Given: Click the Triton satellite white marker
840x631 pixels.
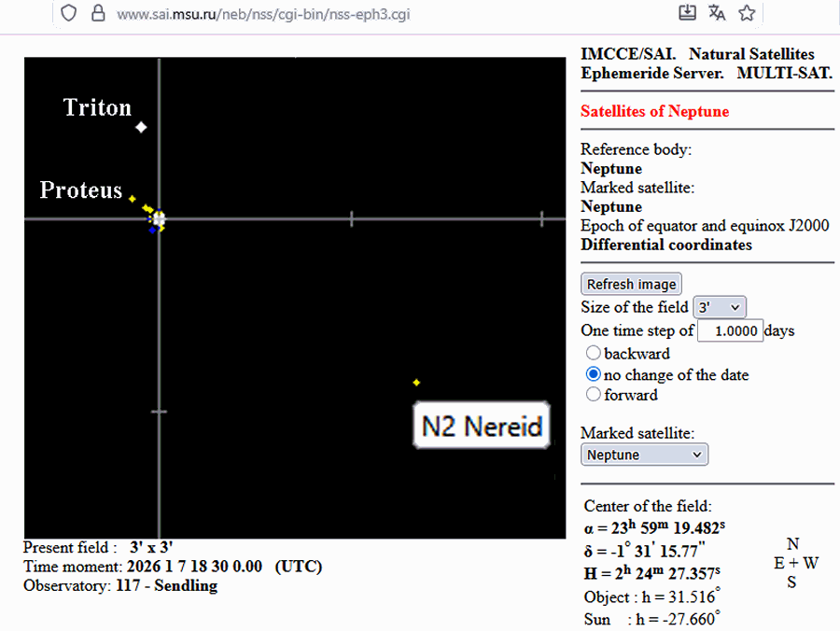Looking at the screenshot, I should (141, 127).
